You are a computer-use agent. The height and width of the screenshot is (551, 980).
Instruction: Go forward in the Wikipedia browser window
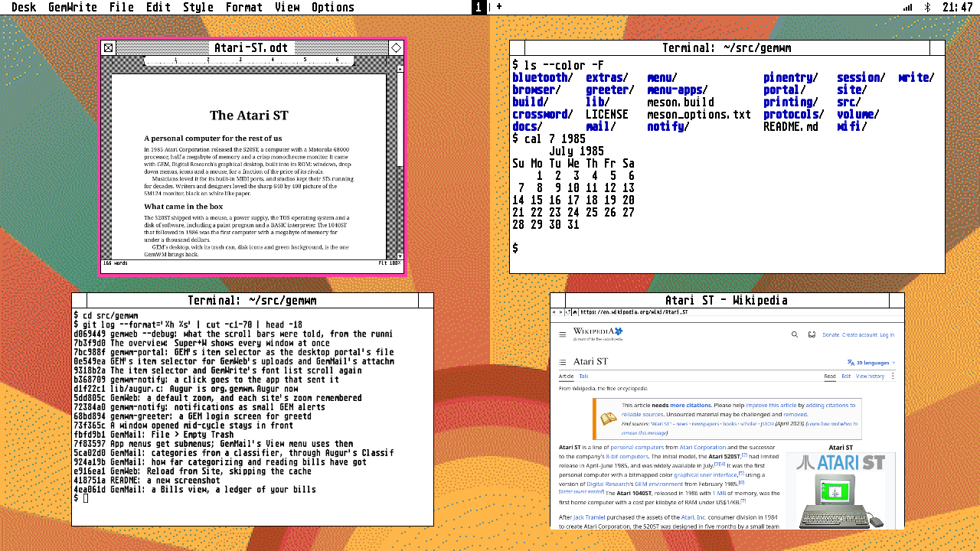(560, 312)
